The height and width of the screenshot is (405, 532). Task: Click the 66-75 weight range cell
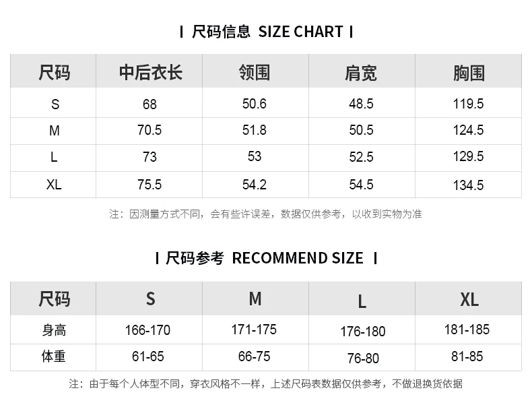click(x=255, y=356)
